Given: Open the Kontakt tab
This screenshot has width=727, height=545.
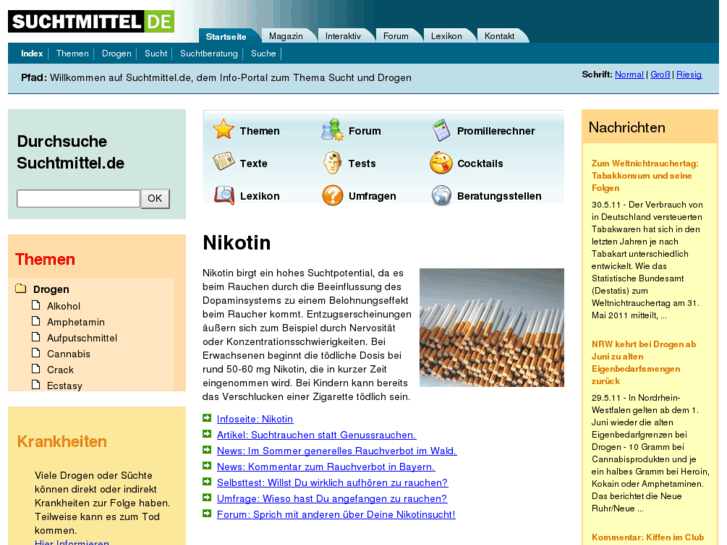Looking at the screenshot, I should [499, 36].
